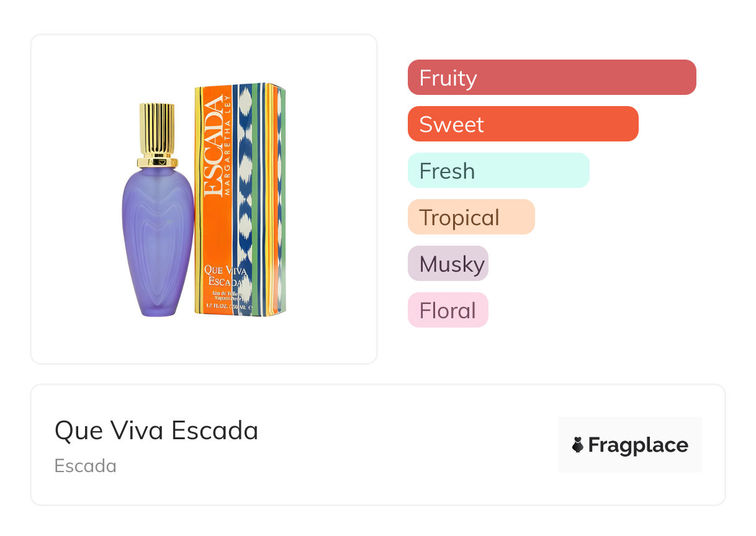Screen dimensions: 756x536
Task: Click the gold ribbed bottle cap
Action: coord(157,132)
